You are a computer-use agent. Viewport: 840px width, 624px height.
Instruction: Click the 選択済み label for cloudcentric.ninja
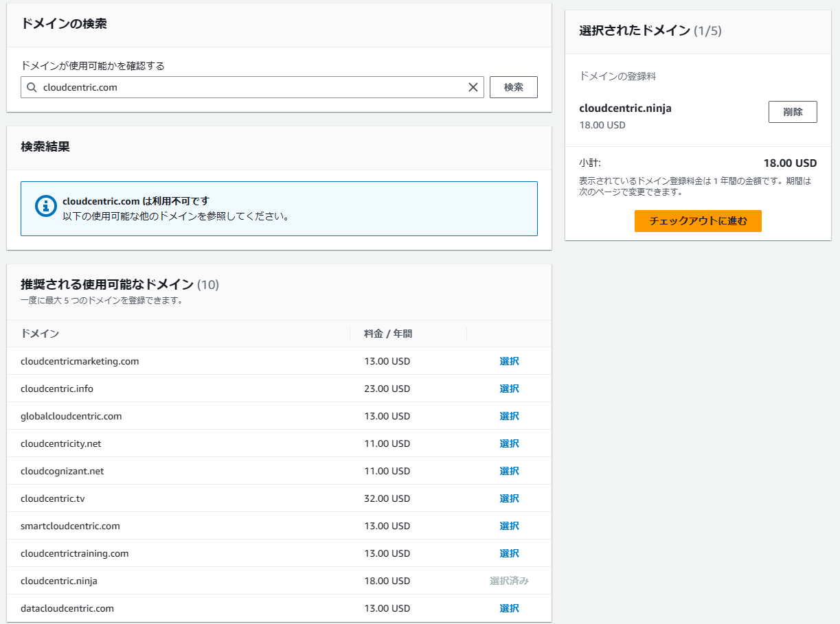coord(509,581)
